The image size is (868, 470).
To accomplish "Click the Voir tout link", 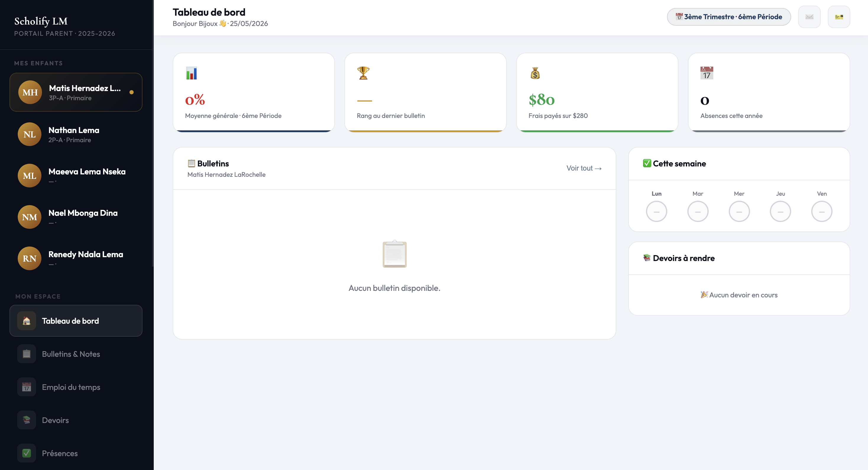I will tap(584, 168).
